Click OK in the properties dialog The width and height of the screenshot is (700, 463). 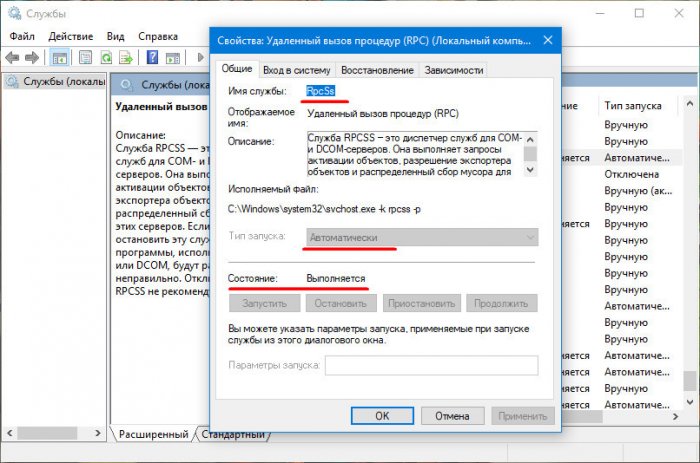[x=382, y=416]
